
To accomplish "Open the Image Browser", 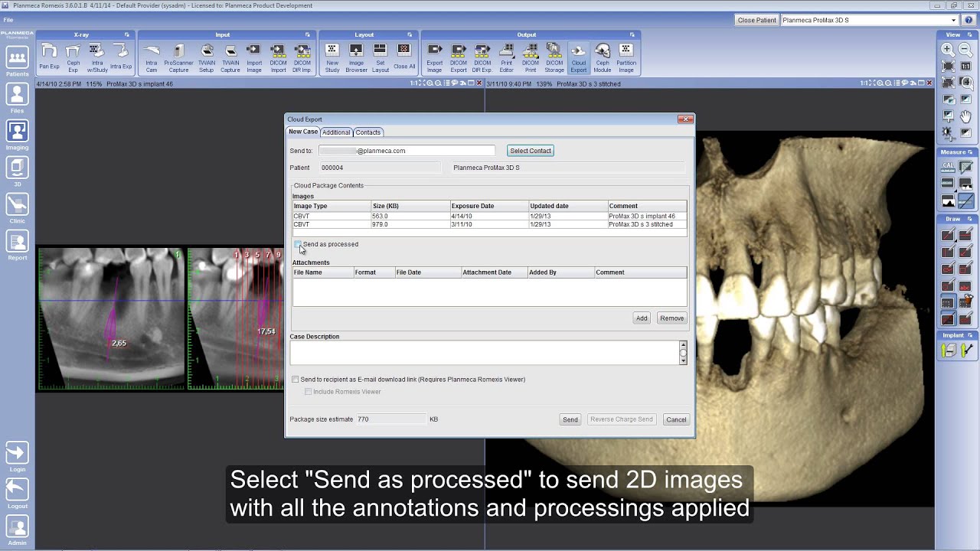I will click(356, 57).
